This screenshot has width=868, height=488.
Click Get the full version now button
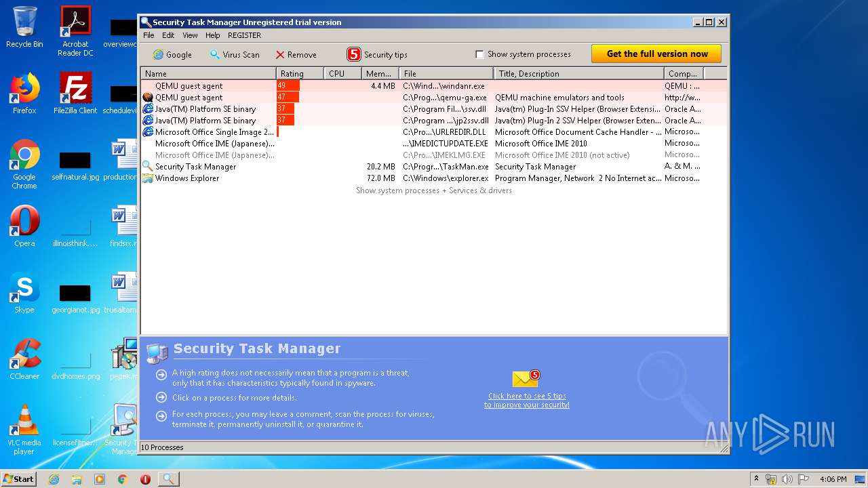tap(656, 54)
